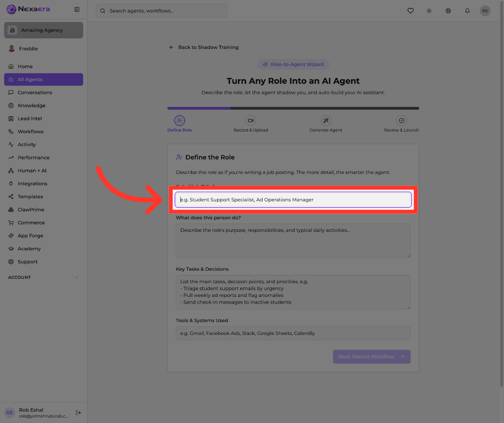504x423 pixels.
Task: Click the What does this person do textarea
Action: pos(293,241)
